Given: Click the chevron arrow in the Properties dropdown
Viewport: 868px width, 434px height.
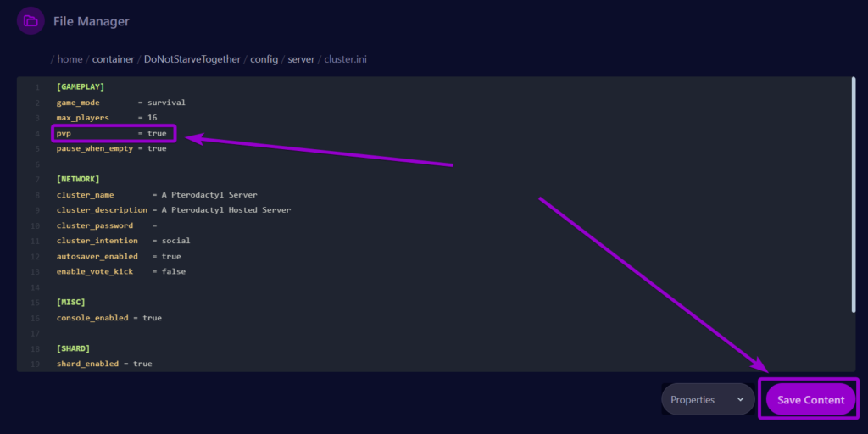Looking at the screenshot, I should click(x=740, y=399).
